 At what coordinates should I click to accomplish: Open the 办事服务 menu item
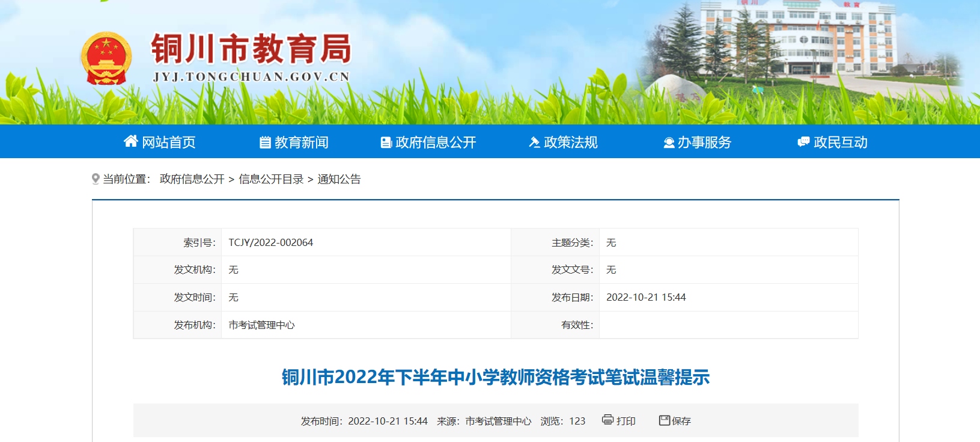tap(705, 143)
